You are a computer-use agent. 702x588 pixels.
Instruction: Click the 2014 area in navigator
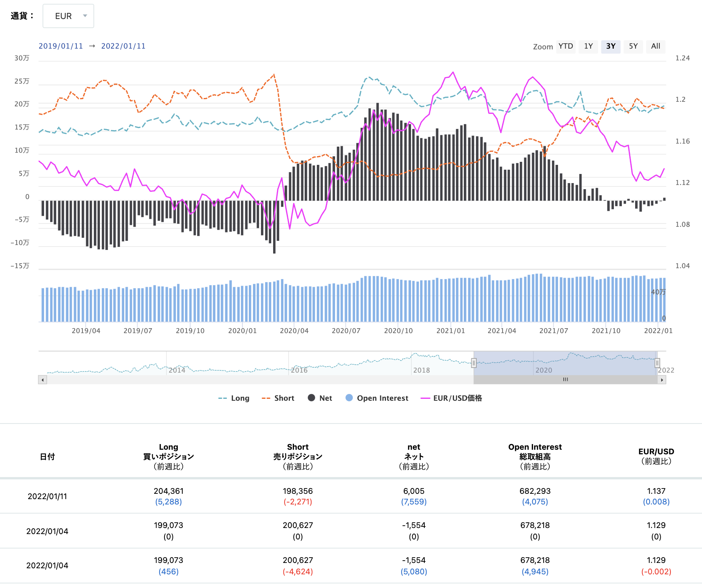(x=177, y=370)
